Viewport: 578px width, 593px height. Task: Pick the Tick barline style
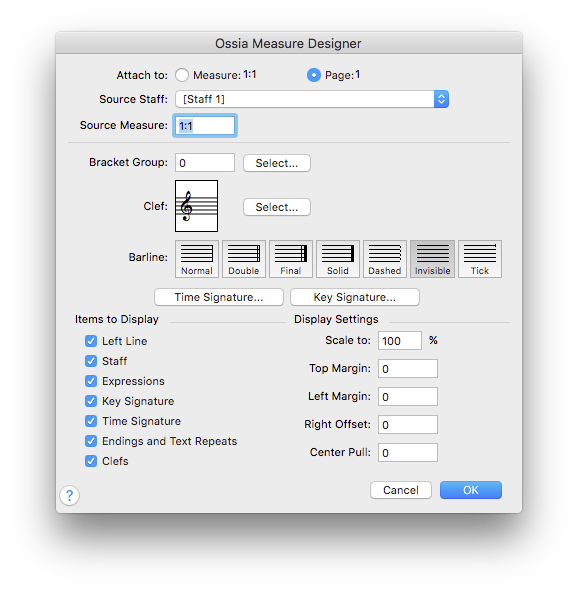(480, 259)
